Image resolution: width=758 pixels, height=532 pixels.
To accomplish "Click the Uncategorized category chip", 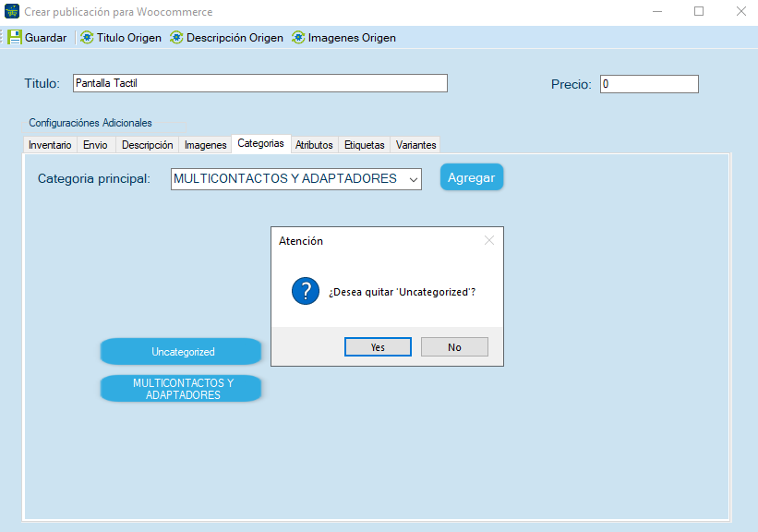I will [181, 352].
